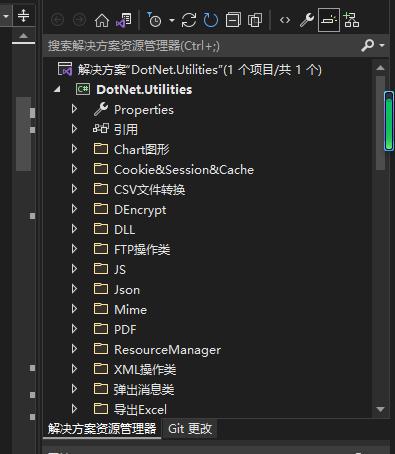The height and width of the screenshot is (454, 395).
Task: Click the View Code angle-brackets icon
Action: (x=285, y=20)
